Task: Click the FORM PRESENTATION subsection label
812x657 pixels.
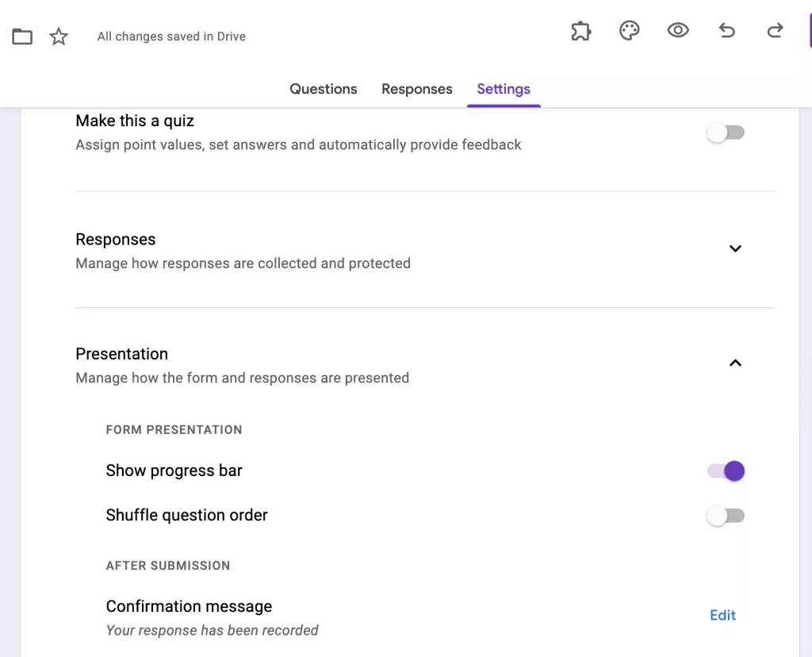Action: [x=174, y=429]
